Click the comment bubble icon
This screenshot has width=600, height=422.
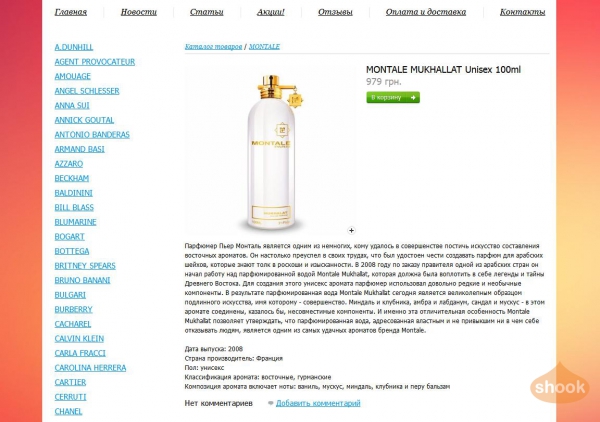271,403
